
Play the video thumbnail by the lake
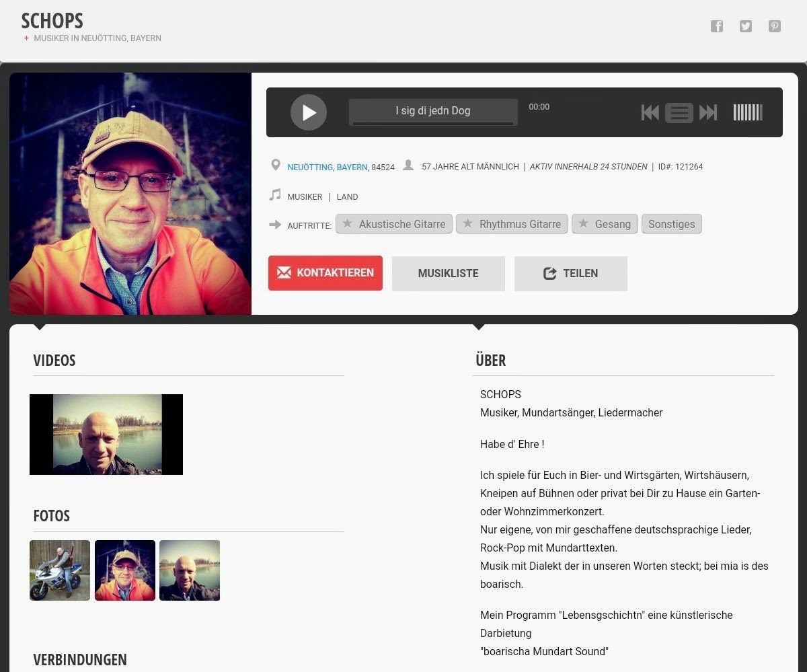pos(106,435)
